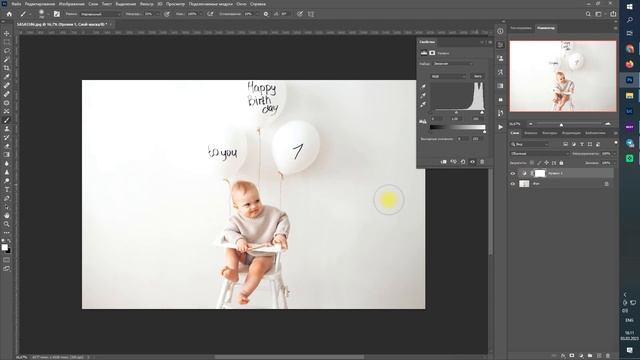
Task: Toggle adjustment visibility eye in Properties panel
Action: point(473,162)
